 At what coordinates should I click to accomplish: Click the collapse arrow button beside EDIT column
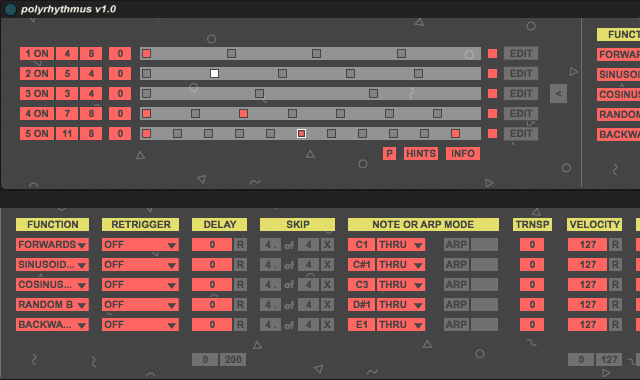(x=558, y=93)
